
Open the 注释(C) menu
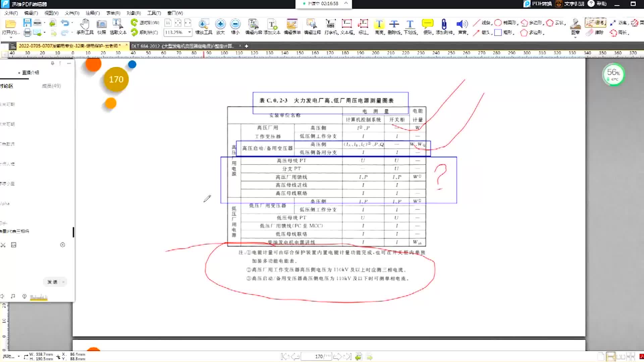point(93,13)
